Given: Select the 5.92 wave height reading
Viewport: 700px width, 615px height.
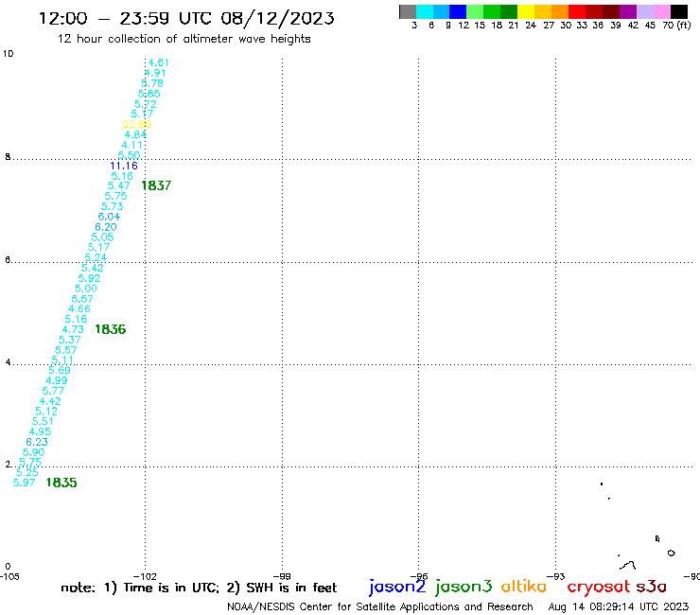Looking at the screenshot, I should (89, 278).
